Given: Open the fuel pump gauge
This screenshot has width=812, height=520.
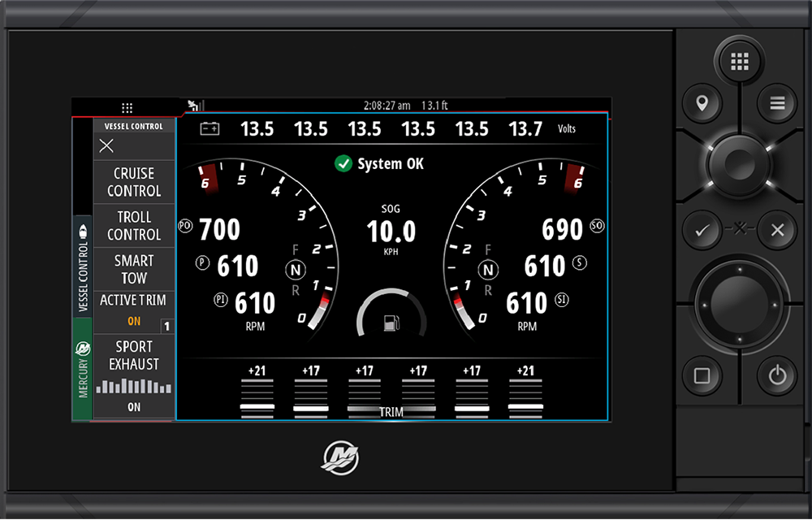Looking at the screenshot, I should 391,314.
